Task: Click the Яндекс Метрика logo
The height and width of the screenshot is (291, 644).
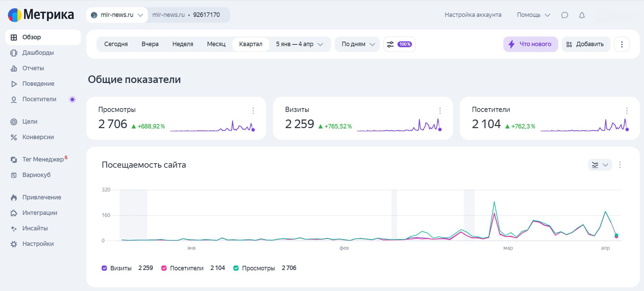Action: tap(41, 15)
